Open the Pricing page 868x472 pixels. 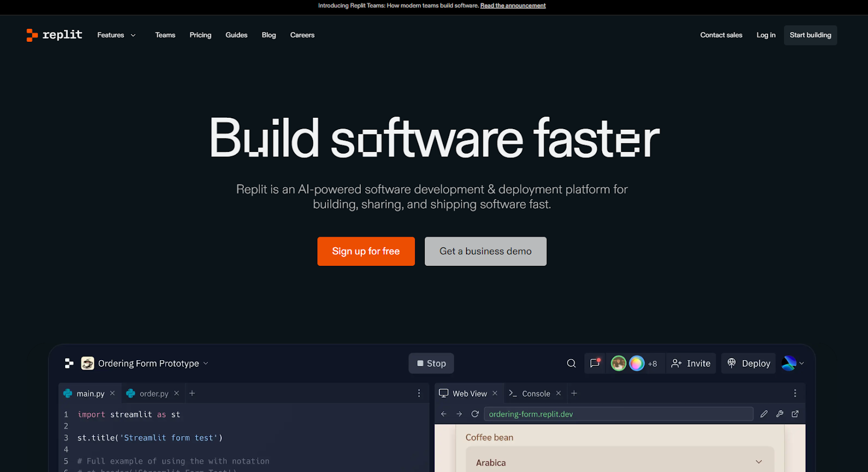pyautogui.click(x=200, y=35)
